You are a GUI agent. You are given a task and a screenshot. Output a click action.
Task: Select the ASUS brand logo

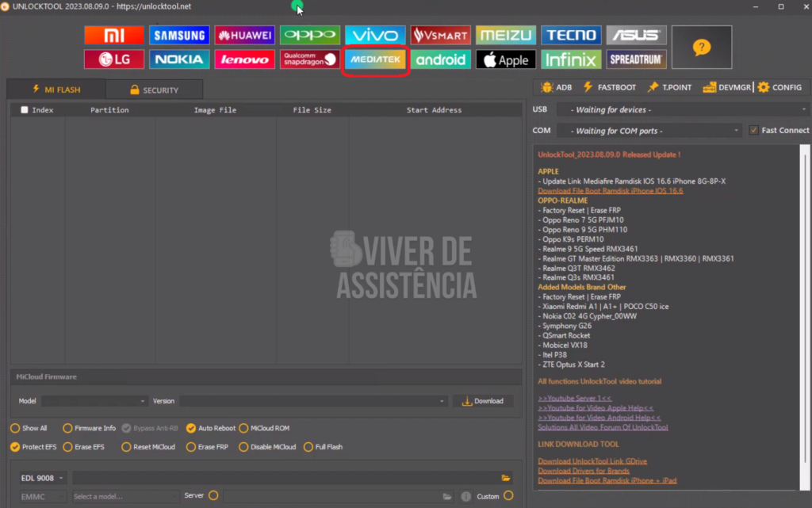[x=636, y=35]
